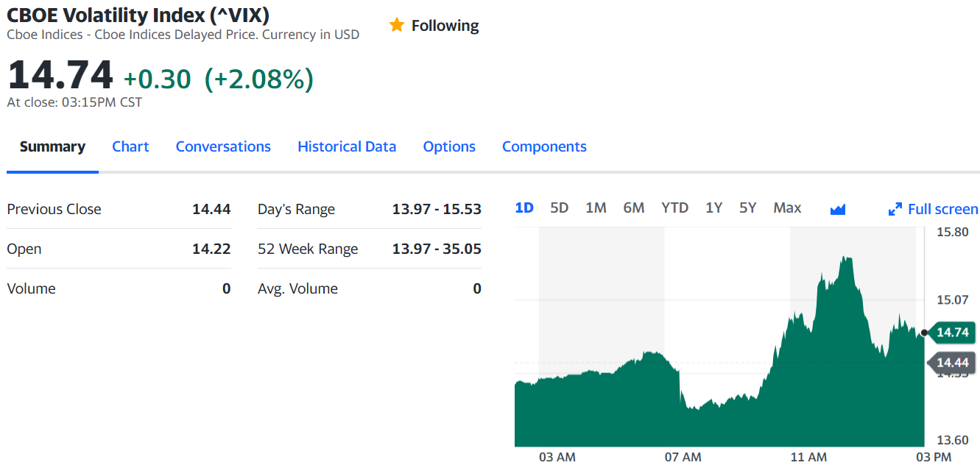Screen dimensions: 980x468
Task: Click the 15.80 y-axis label
Action: 952,233
